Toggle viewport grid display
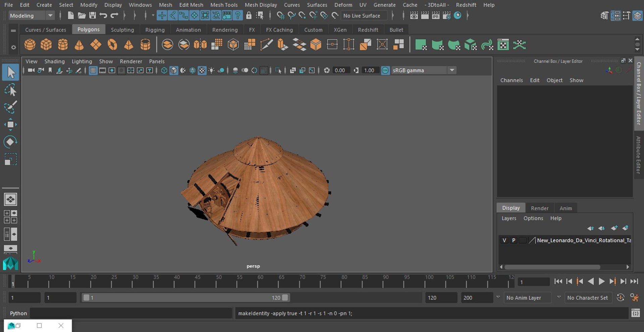This screenshot has width=644, height=332. tap(93, 70)
